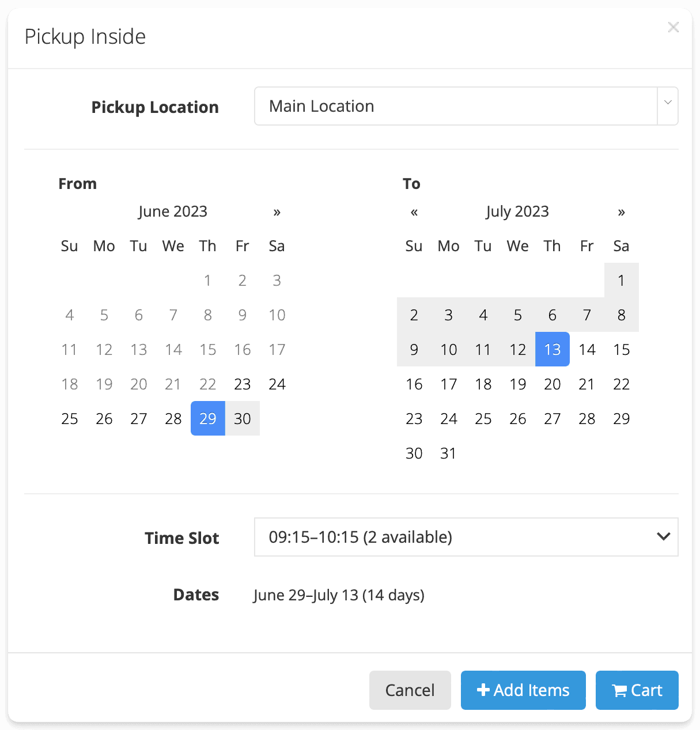Close the Pickup Inside dialog
The height and width of the screenshot is (730, 700).
point(673,27)
